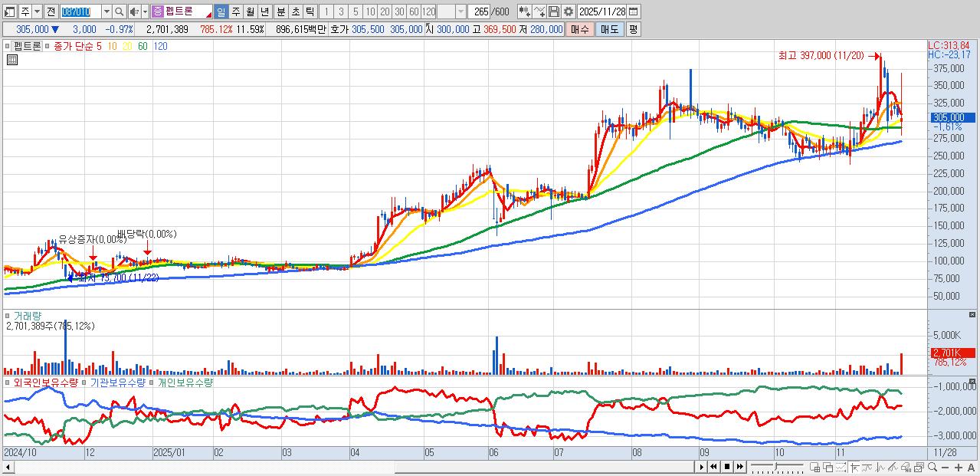Click the add chart window icon
This screenshot has width=980, height=476.
tap(814, 467)
